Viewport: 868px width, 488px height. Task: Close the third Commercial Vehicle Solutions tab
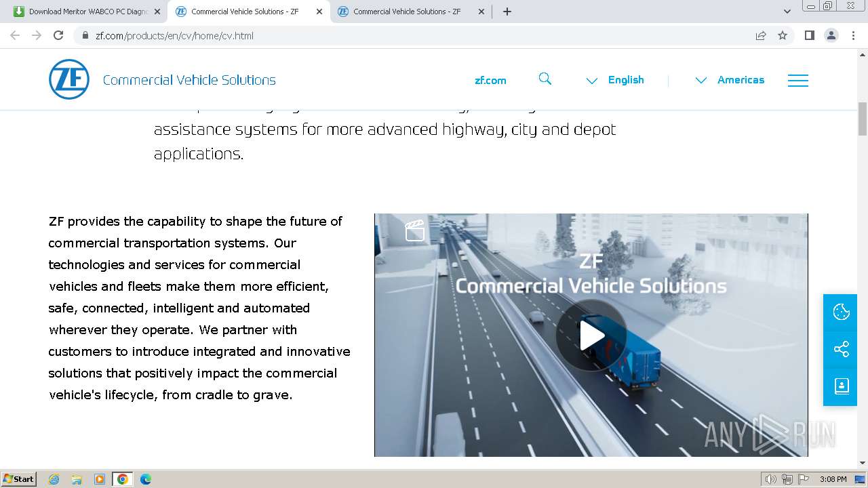point(481,12)
